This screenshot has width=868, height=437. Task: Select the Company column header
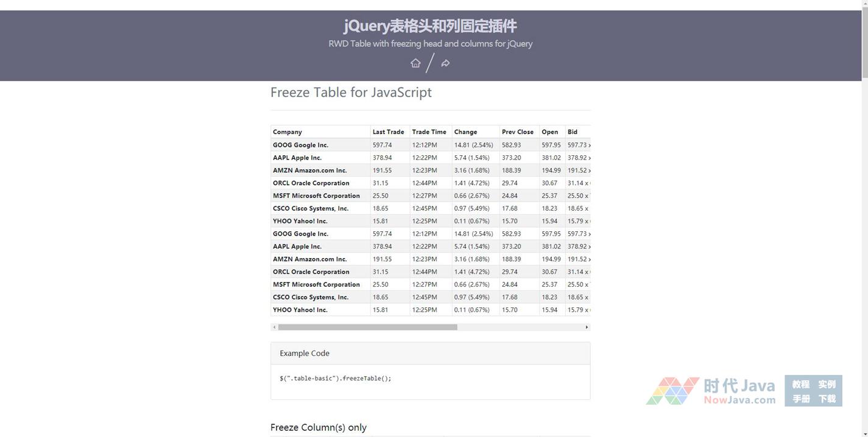[288, 132]
